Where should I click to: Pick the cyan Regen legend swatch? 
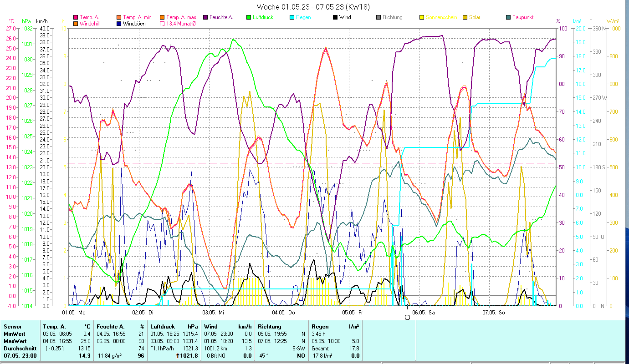click(x=292, y=18)
